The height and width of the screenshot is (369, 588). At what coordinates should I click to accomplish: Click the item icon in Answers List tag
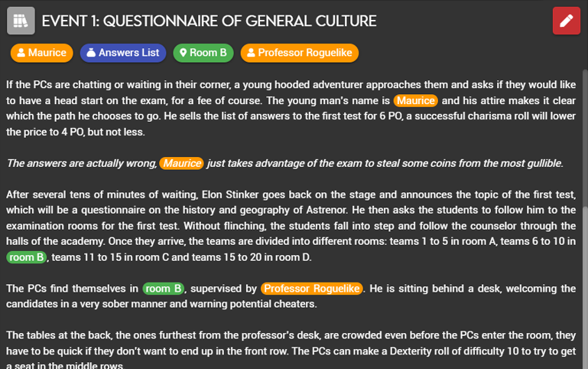(91, 53)
